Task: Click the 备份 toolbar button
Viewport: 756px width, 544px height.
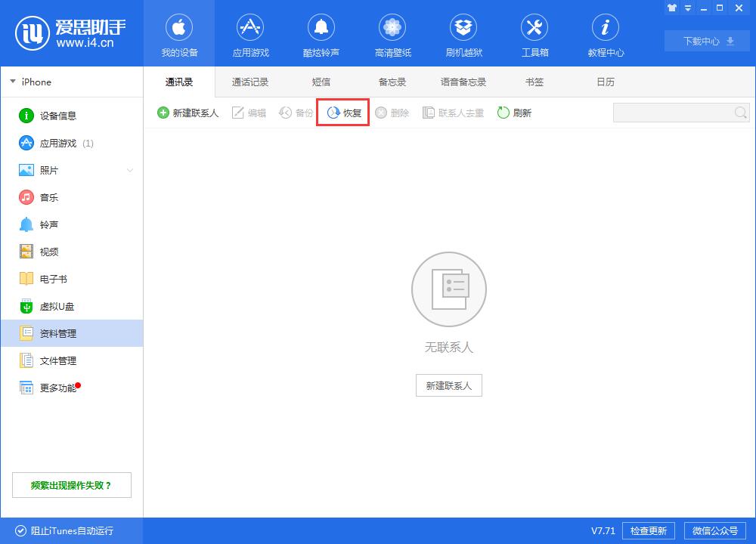Action: coord(296,113)
